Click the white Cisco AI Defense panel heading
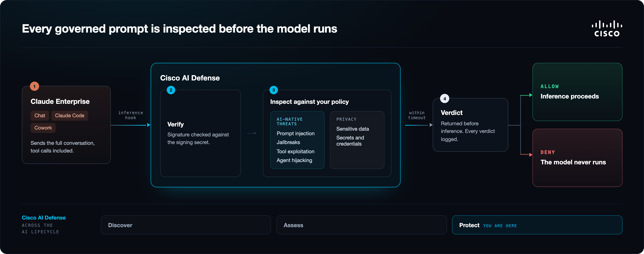Screen dimensions: 644x254 pos(190,78)
